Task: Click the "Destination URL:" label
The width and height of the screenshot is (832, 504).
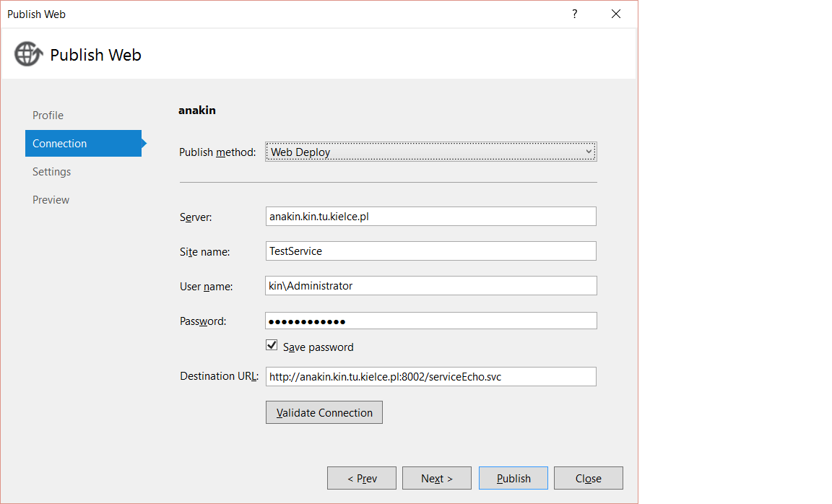Action: click(x=219, y=376)
